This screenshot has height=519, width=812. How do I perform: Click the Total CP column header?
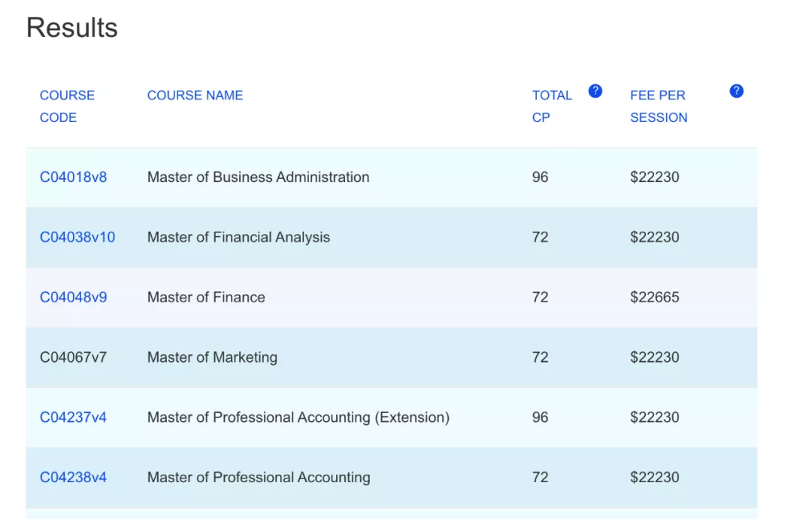551,106
